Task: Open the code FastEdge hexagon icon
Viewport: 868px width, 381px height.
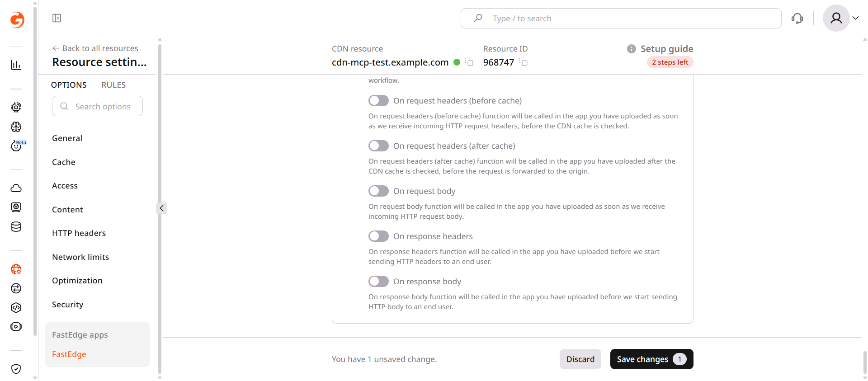Action: [x=16, y=307]
